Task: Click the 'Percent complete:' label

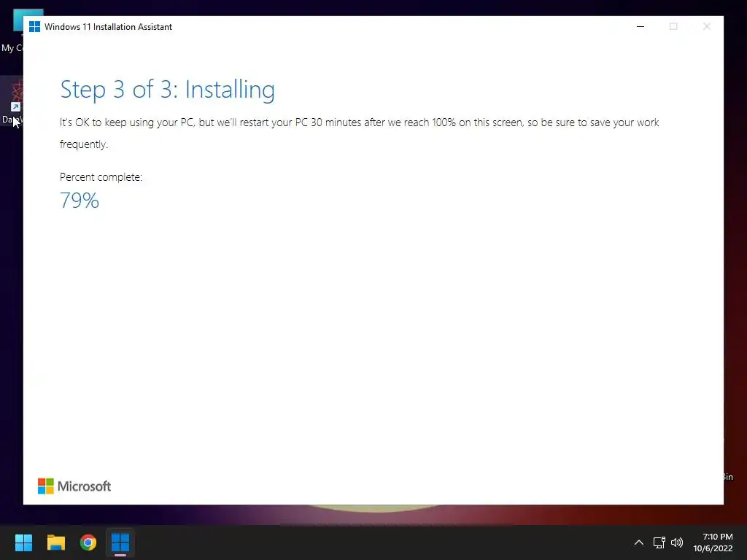Action: [101, 177]
